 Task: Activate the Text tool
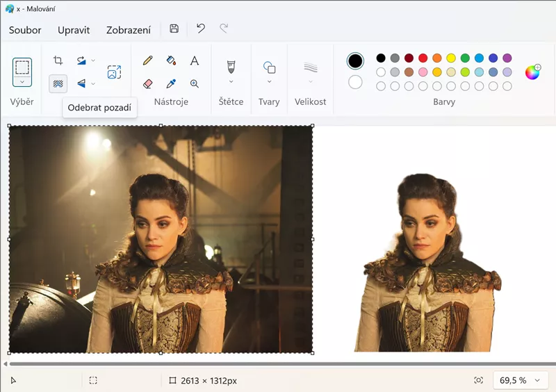(195, 61)
